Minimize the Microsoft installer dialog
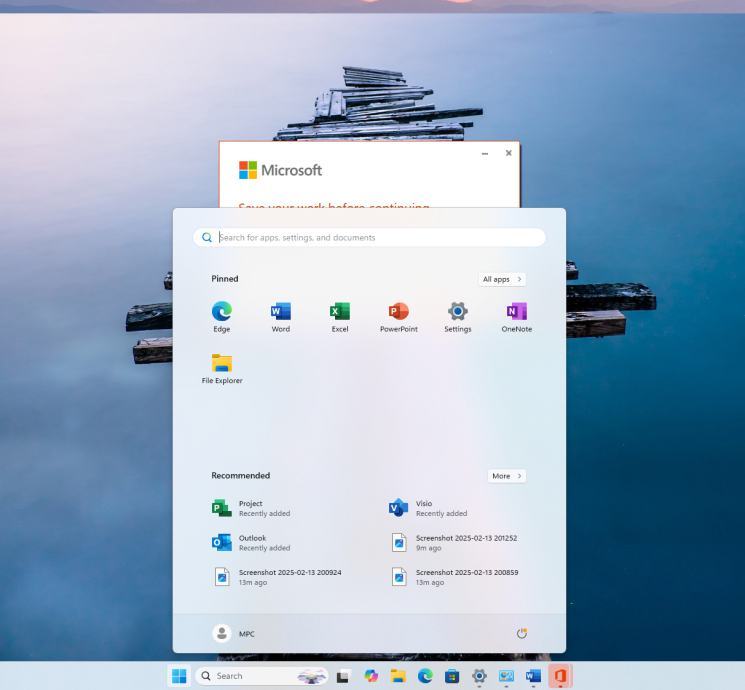Viewport: 745px width, 690px height. (485, 153)
